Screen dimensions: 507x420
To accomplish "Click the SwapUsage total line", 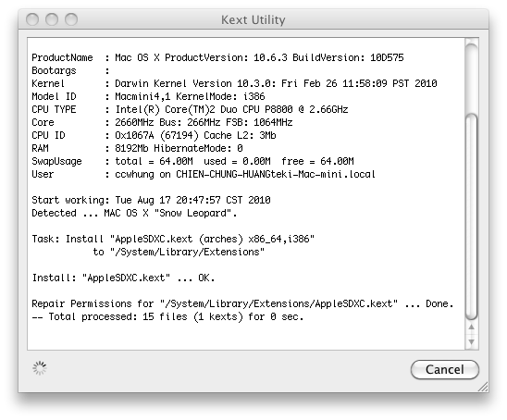I will coord(192,161).
